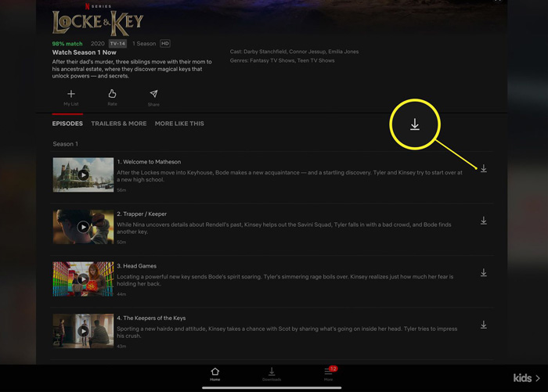The height and width of the screenshot is (392, 548).
Task: Download episode 2 Trapper / Keeper
Action: point(483,221)
